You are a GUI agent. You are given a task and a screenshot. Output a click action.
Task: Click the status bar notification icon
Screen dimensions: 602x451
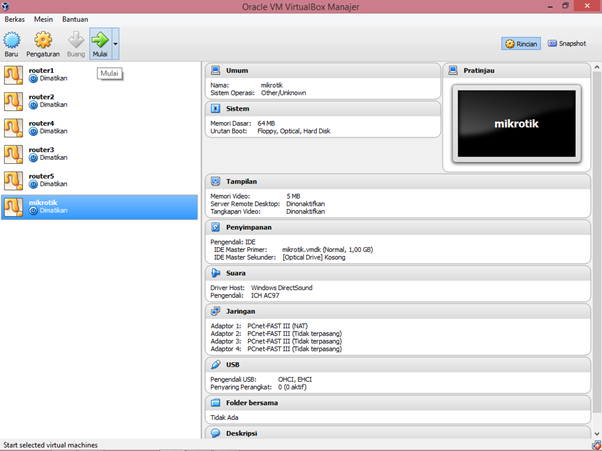click(x=597, y=446)
